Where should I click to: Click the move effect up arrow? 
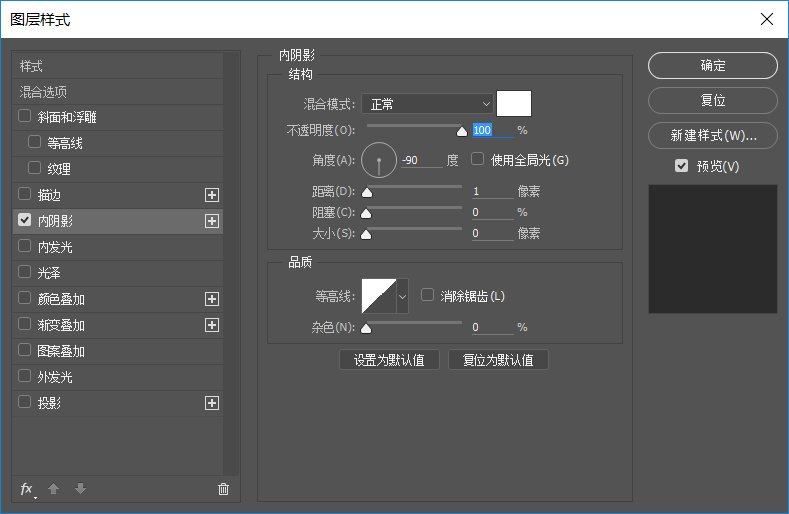click(x=54, y=489)
